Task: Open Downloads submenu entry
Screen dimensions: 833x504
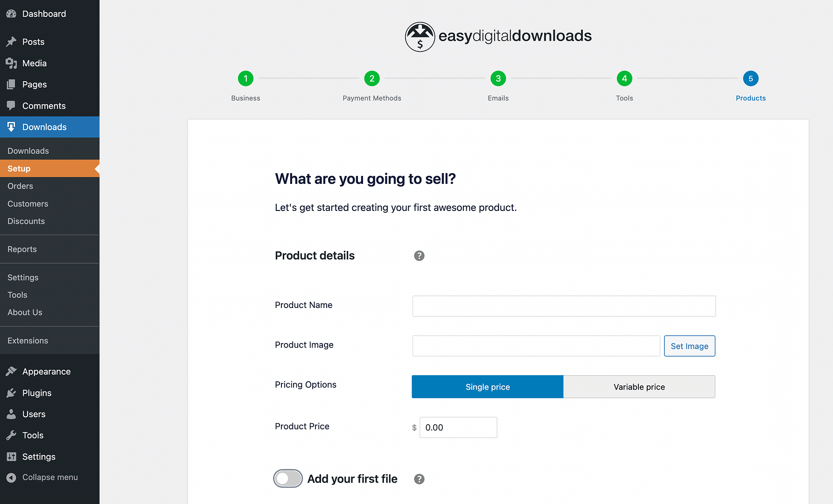Action: tap(49, 151)
